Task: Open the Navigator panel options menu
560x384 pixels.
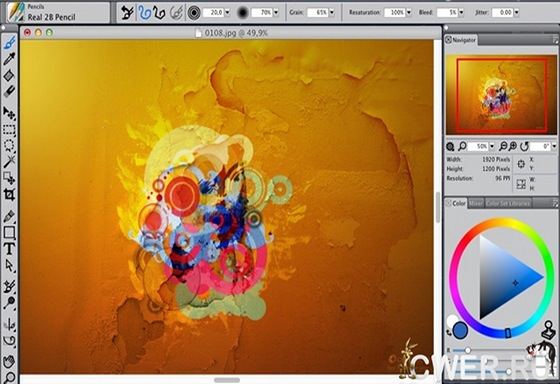Action: (x=555, y=40)
